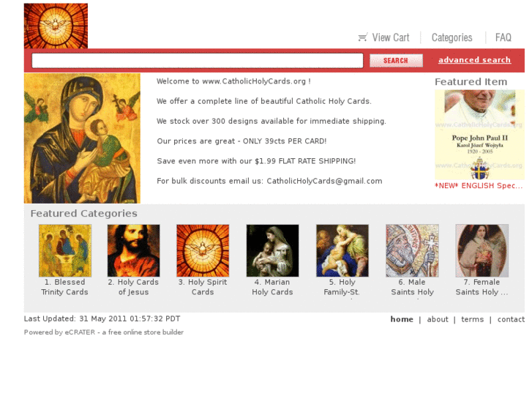The image size is (532, 399).
Task: Open Female Saints Holy Cards image
Action: (482, 250)
